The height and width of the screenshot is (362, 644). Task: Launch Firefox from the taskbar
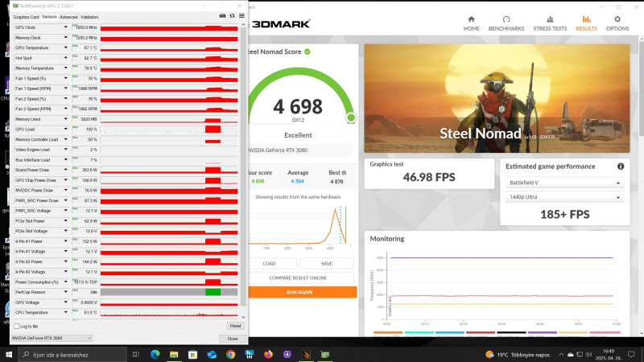pos(268,354)
